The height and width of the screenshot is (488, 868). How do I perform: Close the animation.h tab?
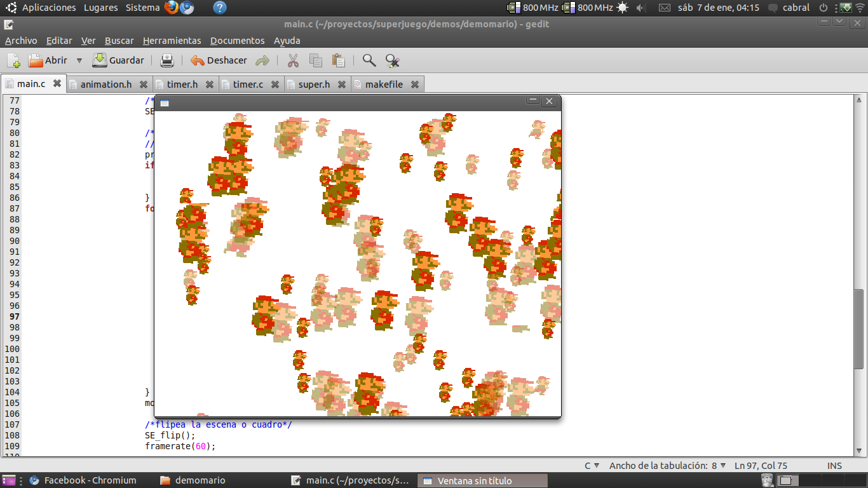[144, 84]
